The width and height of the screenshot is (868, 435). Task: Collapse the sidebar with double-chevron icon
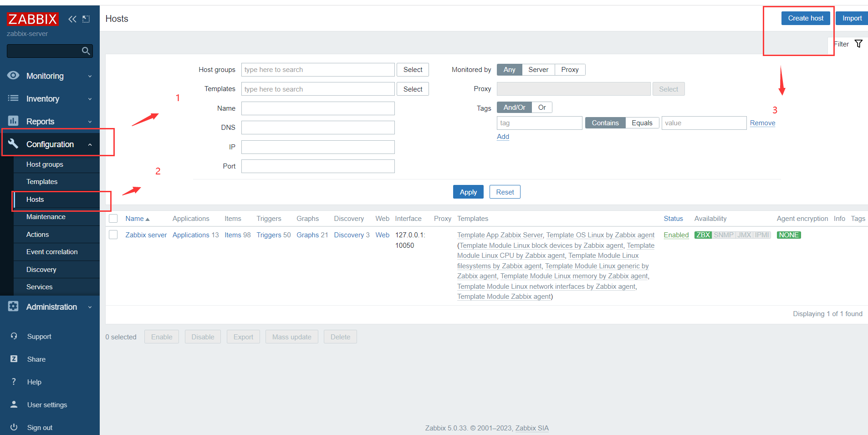[72, 19]
